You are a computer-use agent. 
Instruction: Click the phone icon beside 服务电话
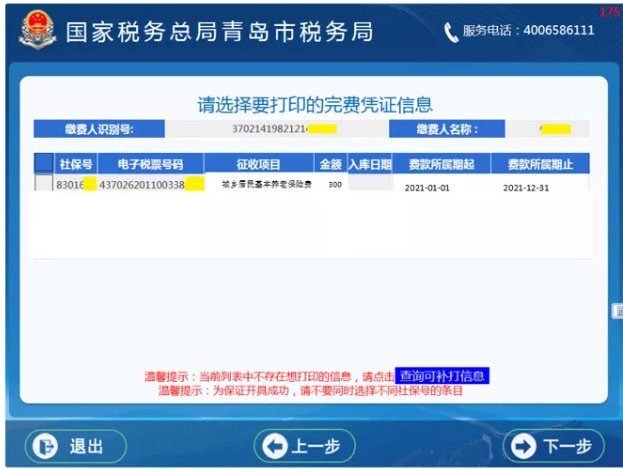pos(451,32)
